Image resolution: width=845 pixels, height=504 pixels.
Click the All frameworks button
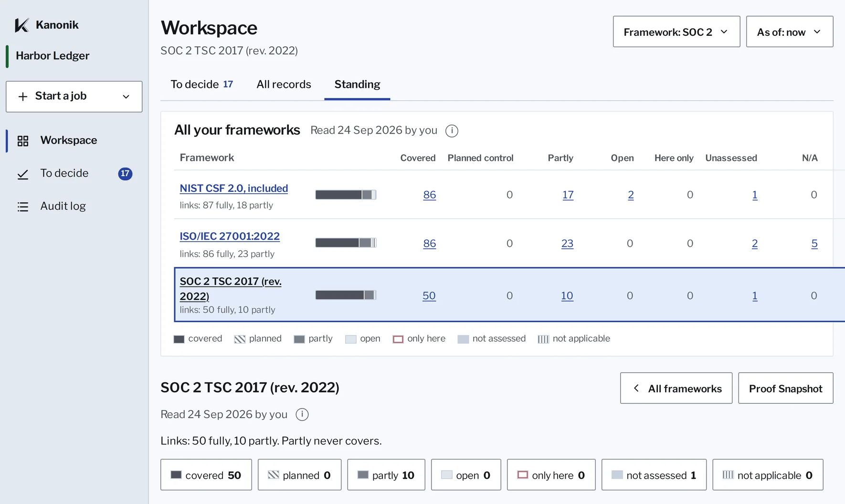676,388
